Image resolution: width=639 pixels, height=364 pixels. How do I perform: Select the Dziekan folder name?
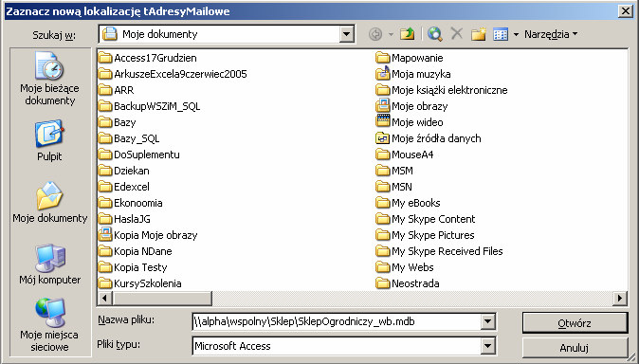pos(132,171)
